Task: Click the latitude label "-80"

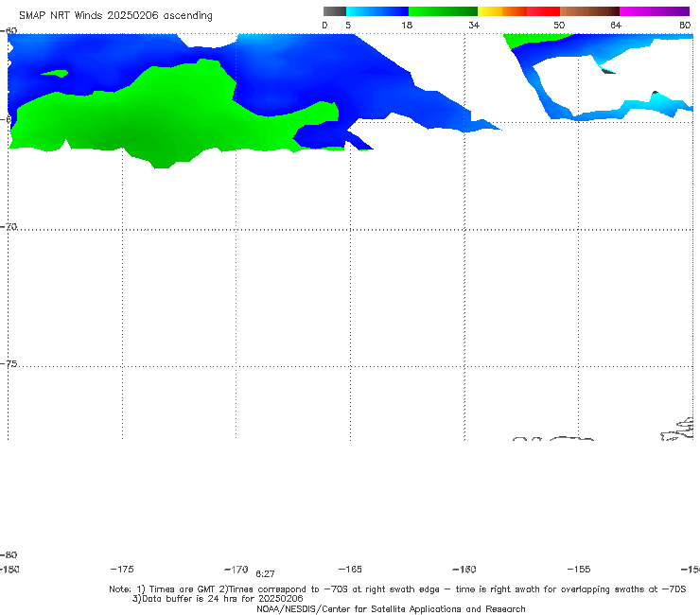Action: pyautogui.click(x=9, y=554)
